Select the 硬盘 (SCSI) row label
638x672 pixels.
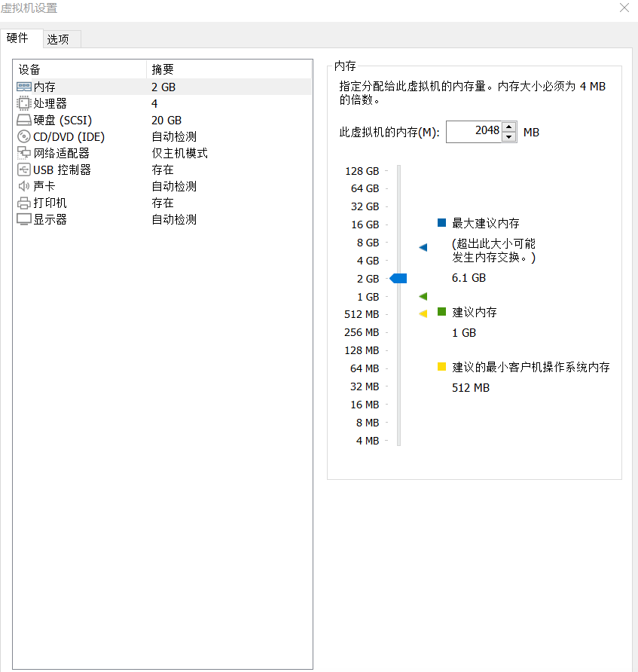pos(63,120)
